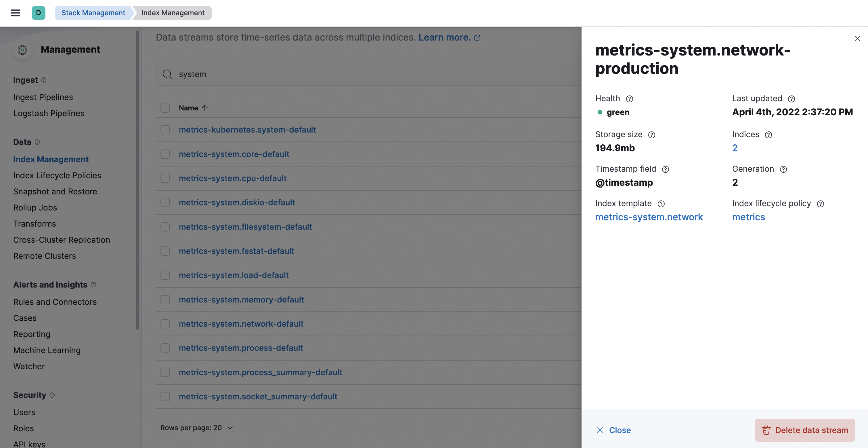This screenshot has width=868, height=448.
Task: Toggle the select-all checkbox in table header
Action: click(x=165, y=108)
